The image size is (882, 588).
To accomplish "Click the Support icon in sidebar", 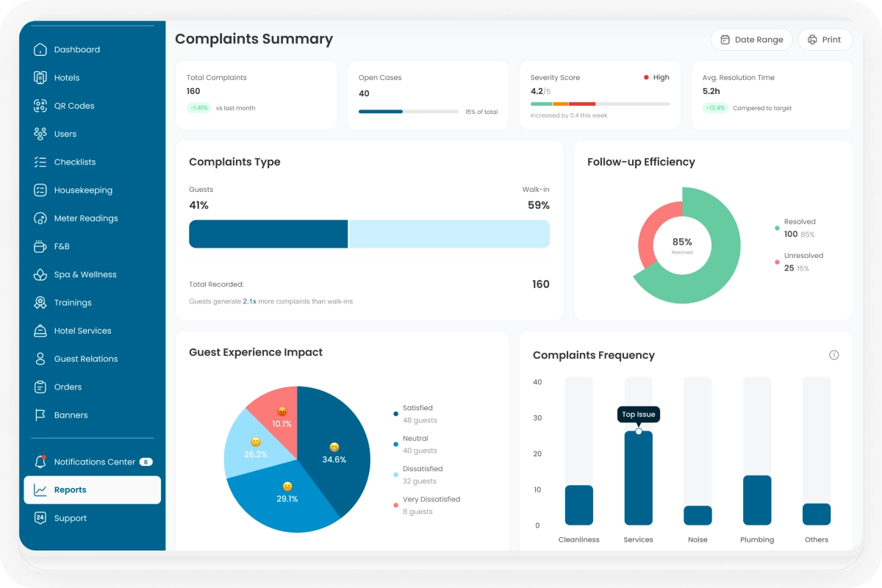I will point(40,518).
